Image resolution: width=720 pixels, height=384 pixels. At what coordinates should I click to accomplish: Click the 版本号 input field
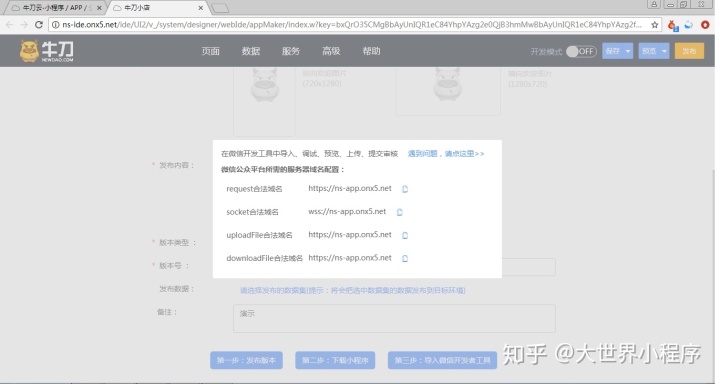pyautogui.click(x=528, y=267)
